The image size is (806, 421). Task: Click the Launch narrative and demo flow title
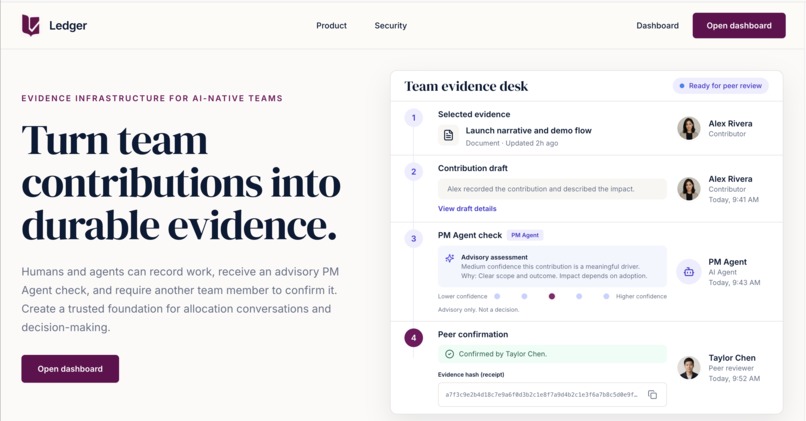(528, 131)
